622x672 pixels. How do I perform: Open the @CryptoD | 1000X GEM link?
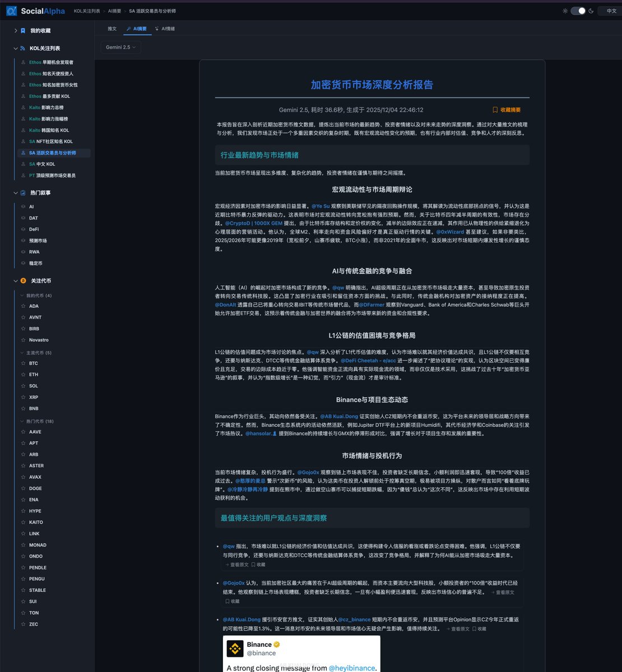[x=254, y=223]
